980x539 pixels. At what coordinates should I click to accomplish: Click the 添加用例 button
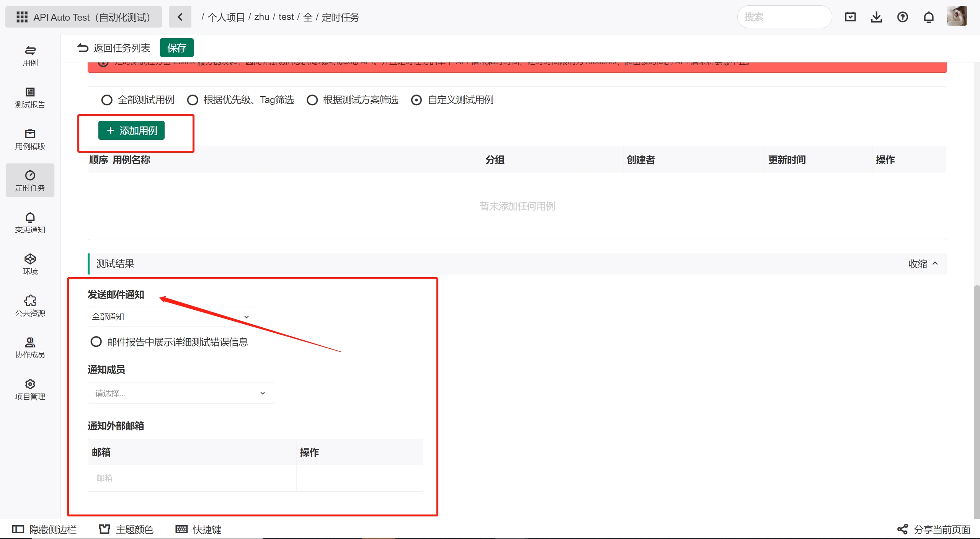(x=131, y=131)
